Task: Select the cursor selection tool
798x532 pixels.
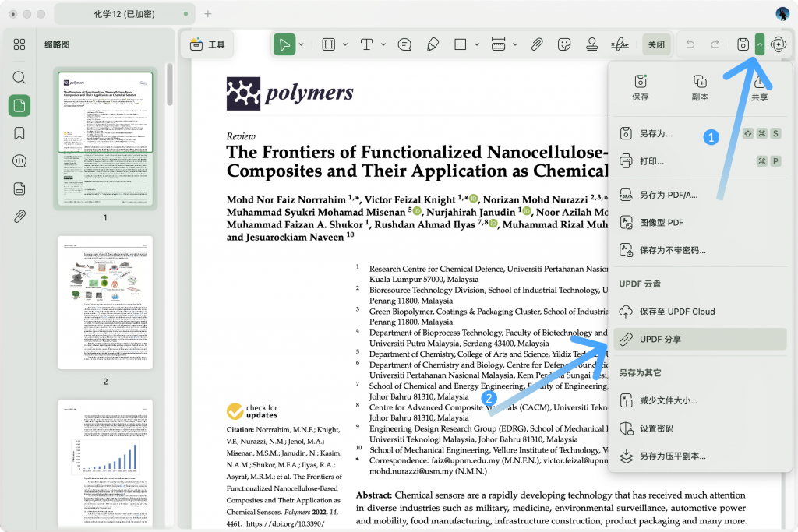Action: pyautogui.click(x=284, y=44)
